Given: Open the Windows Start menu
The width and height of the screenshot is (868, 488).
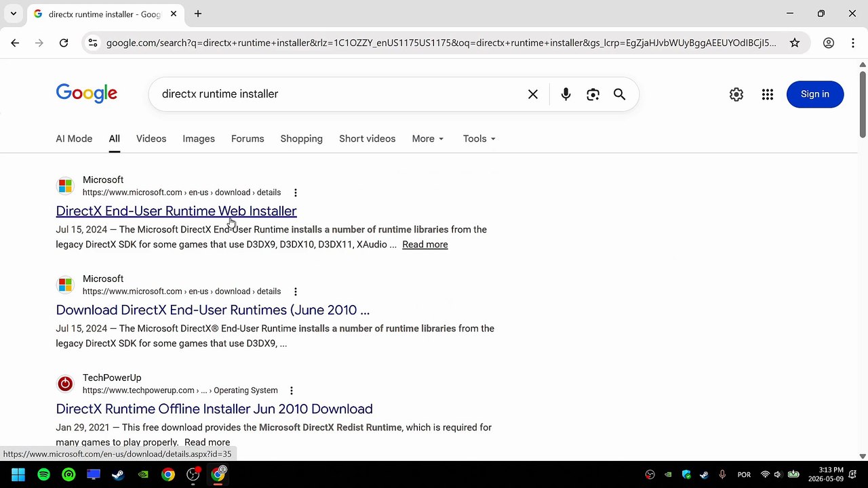Looking at the screenshot, I should tap(18, 474).
